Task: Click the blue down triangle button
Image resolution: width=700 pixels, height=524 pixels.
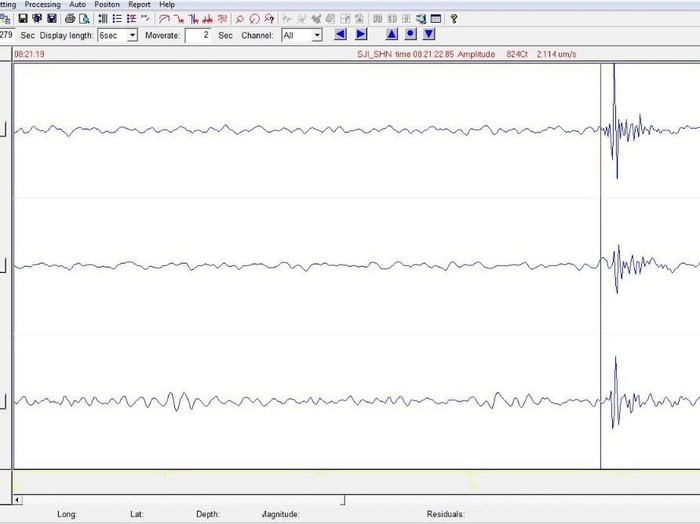Action: click(429, 34)
